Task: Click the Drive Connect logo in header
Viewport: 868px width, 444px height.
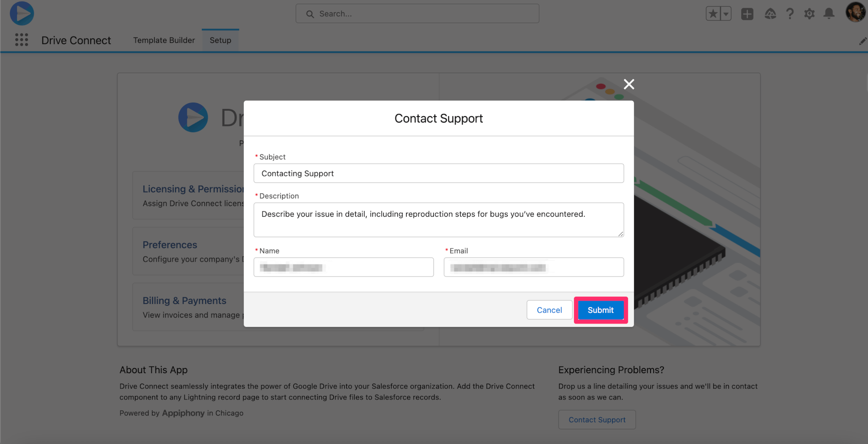Action: tap(22, 13)
